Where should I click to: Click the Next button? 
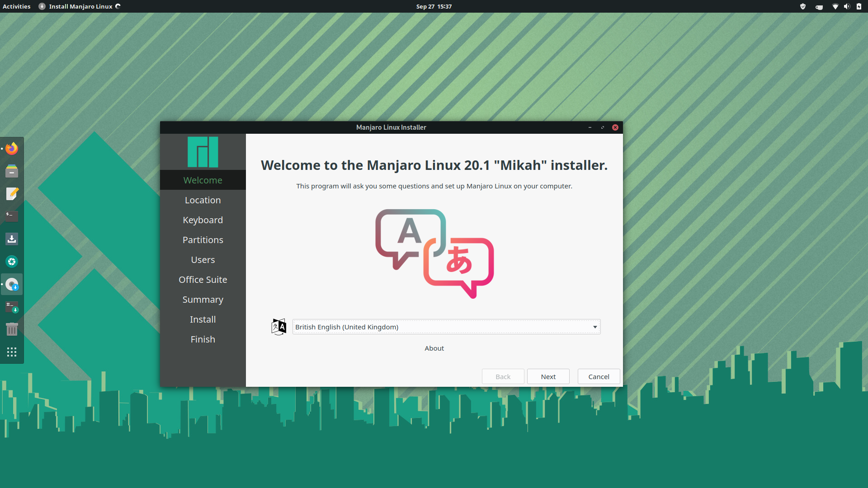(548, 376)
